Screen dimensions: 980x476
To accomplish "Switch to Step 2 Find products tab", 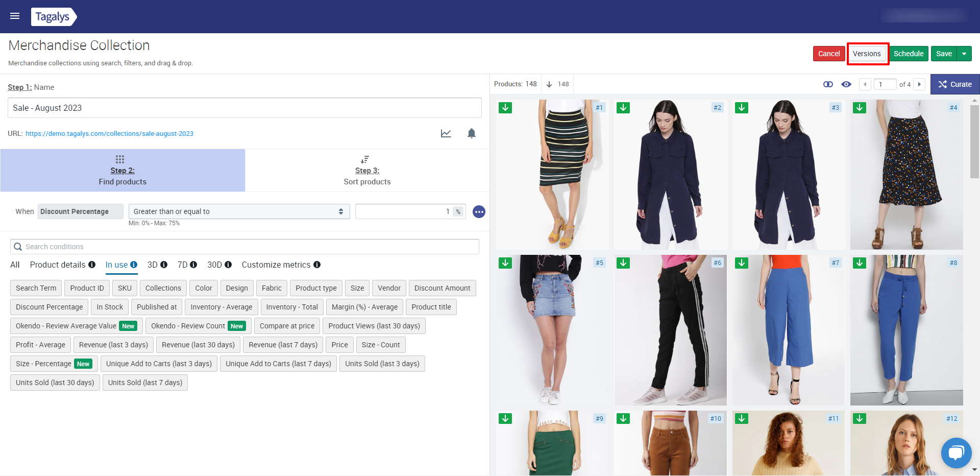I will [x=122, y=171].
